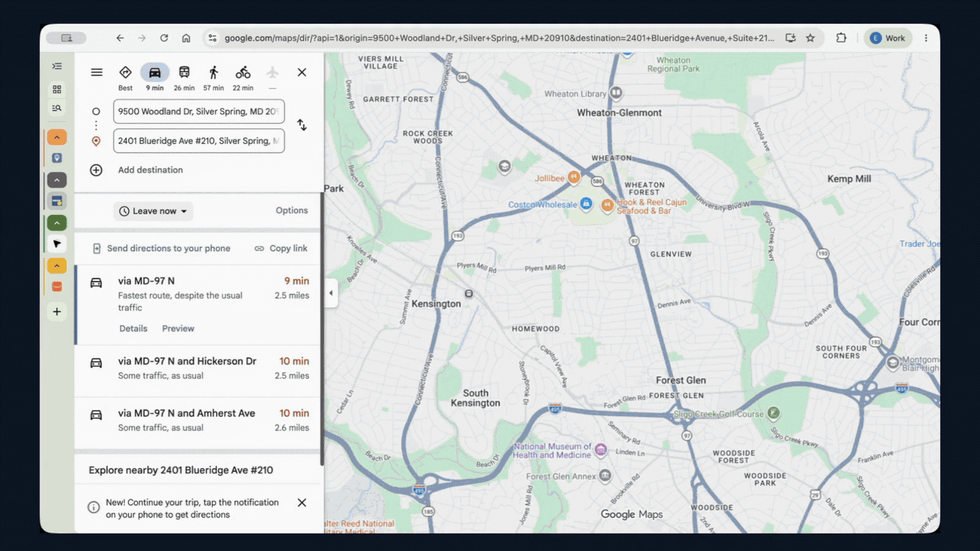Click the destination address field
The height and width of the screenshot is (551, 980).
click(199, 141)
